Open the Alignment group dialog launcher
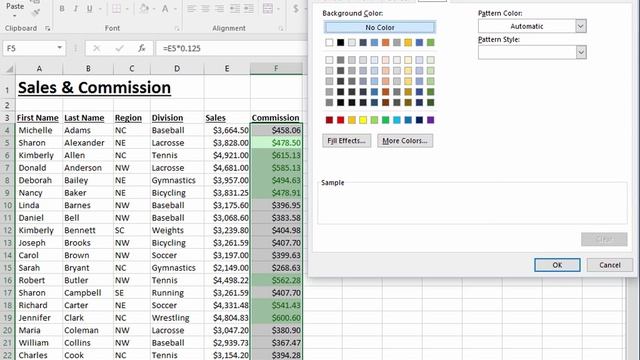The width and height of the screenshot is (640, 360). (281, 28)
